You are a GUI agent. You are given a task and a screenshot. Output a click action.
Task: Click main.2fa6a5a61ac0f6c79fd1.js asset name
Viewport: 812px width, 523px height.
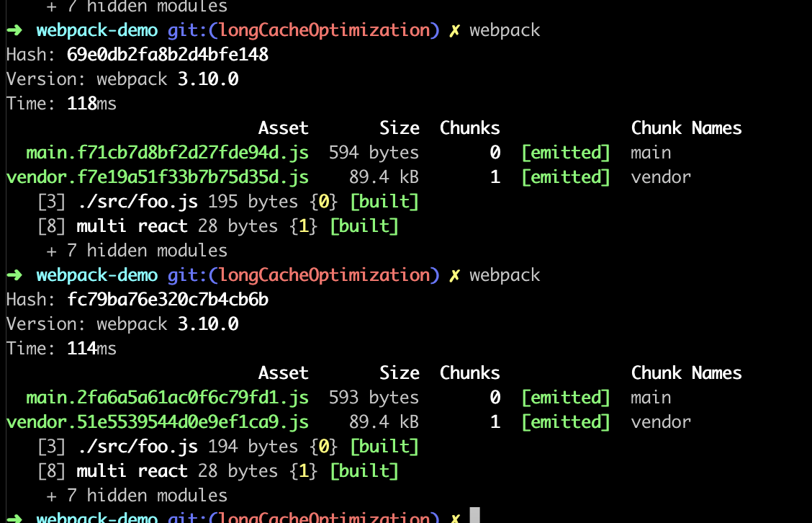pyautogui.click(x=167, y=397)
